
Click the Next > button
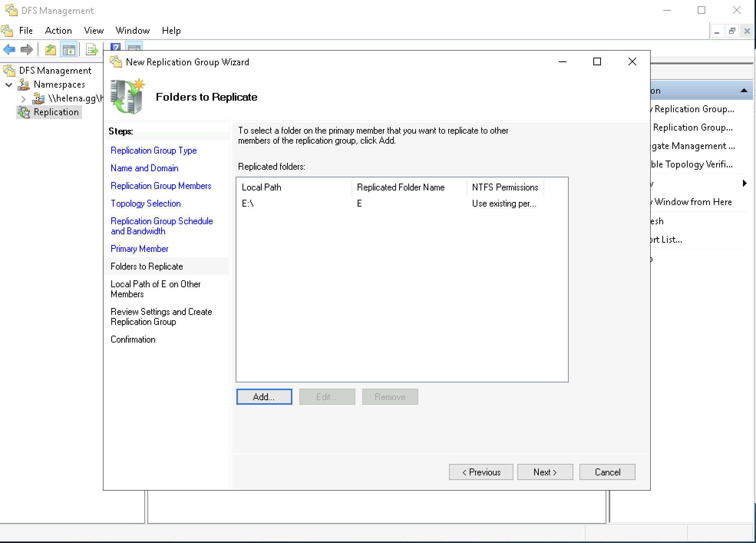coord(545,472)
